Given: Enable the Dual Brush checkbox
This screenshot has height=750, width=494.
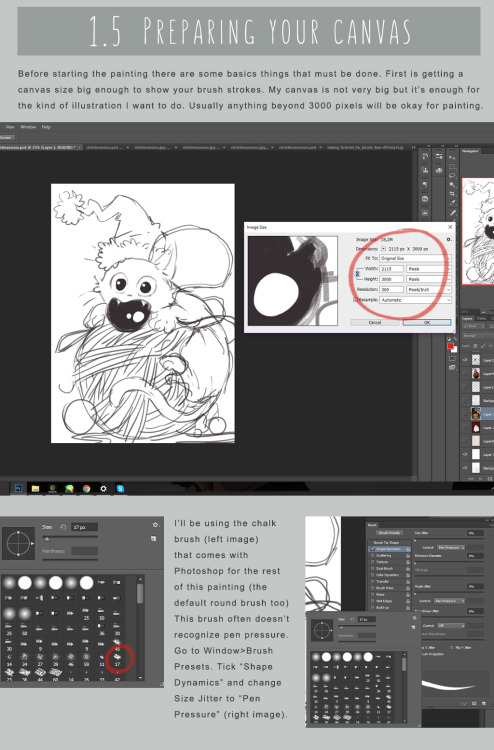Looking at the screenshot, I should [373, 568].
